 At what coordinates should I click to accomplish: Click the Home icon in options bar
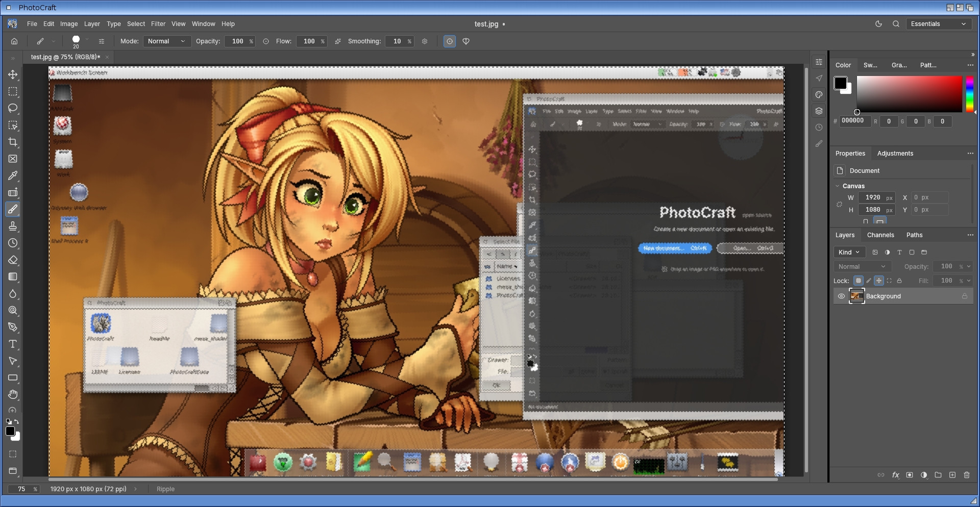point(14,41)
